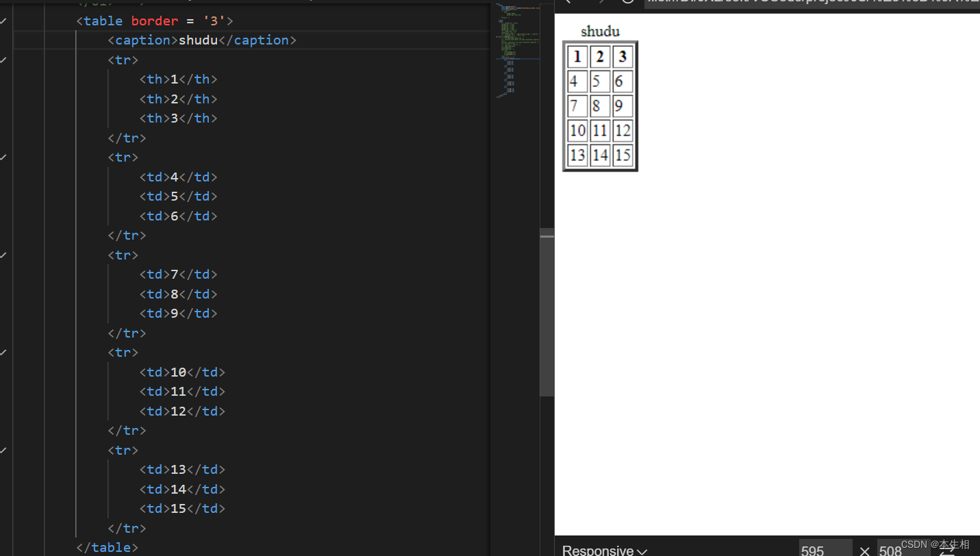The image size is (980, 556).
Task: Click the <td>6</td> code line
Action: (179, 216)
